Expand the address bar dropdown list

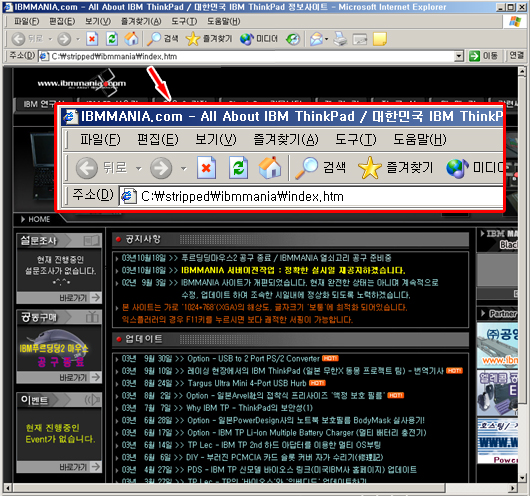click(458, 56)
